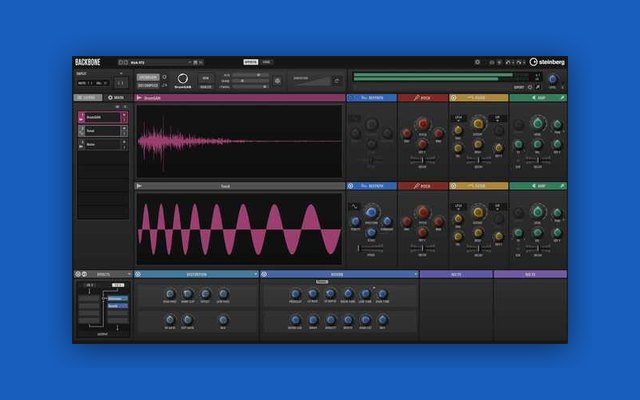Open the top filter shape dropdown
The image size is (640, 400).
click(x=497, y=118)
